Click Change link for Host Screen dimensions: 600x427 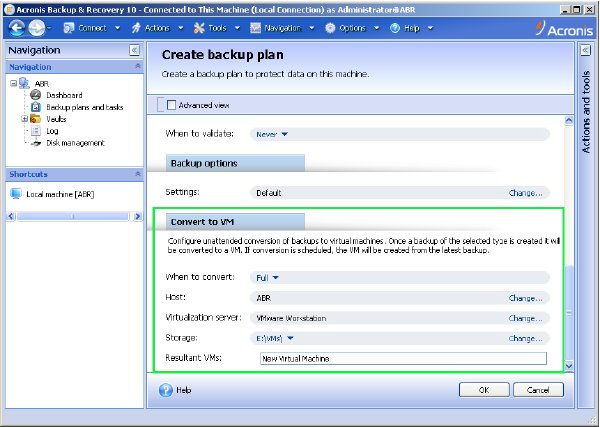525,298
